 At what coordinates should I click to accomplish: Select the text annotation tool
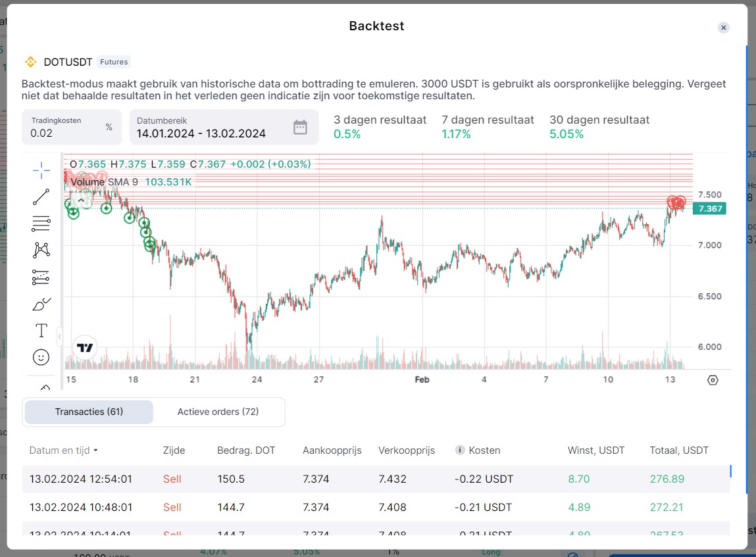(x=41, y=330)
